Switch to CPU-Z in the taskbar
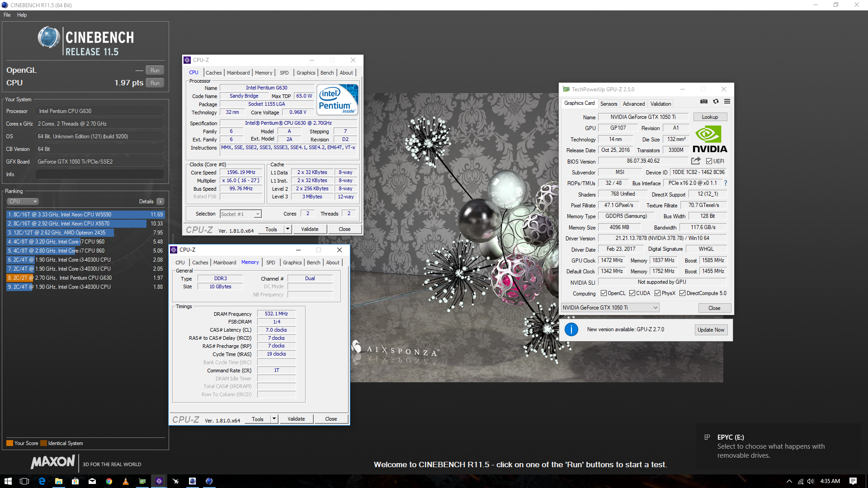The image size is (868, 488). point(159,481)
